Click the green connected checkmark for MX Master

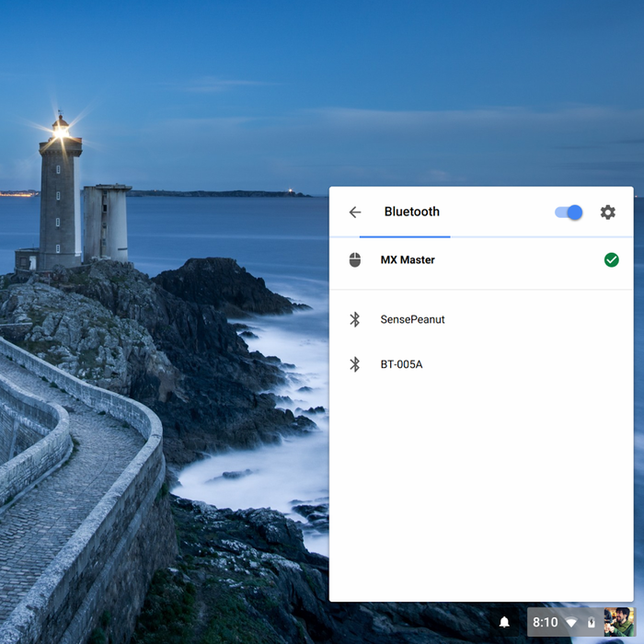coord(611,260)
